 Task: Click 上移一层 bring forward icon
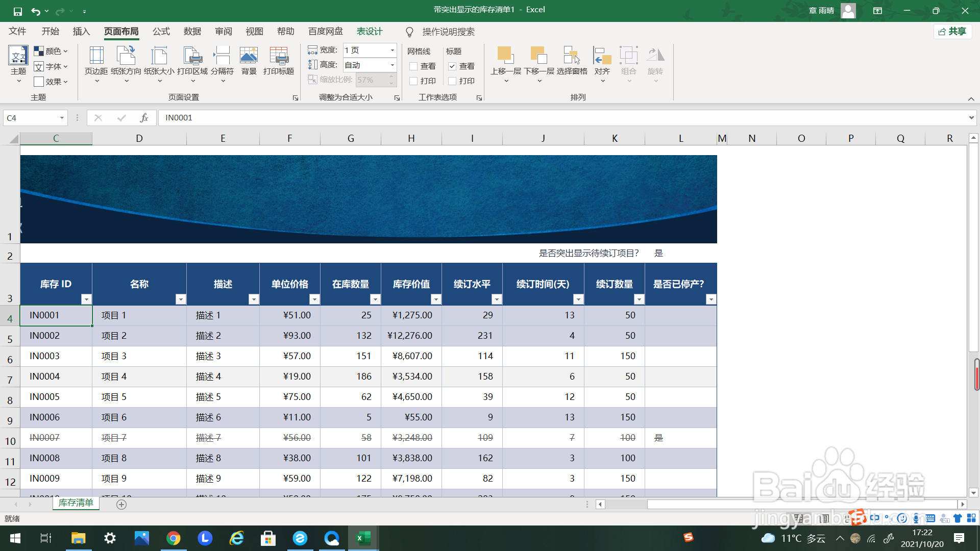coord(505,55)
